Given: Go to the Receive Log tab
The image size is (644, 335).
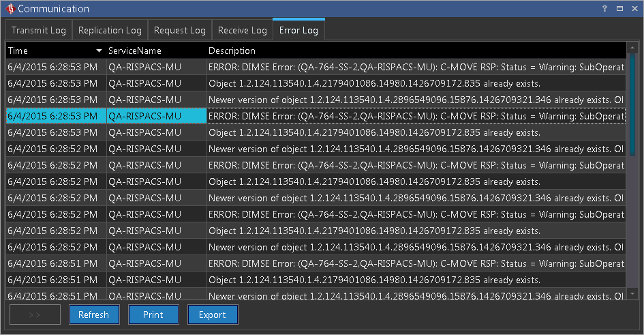Looking at the screenshot, I should click(x=242, y=31).
